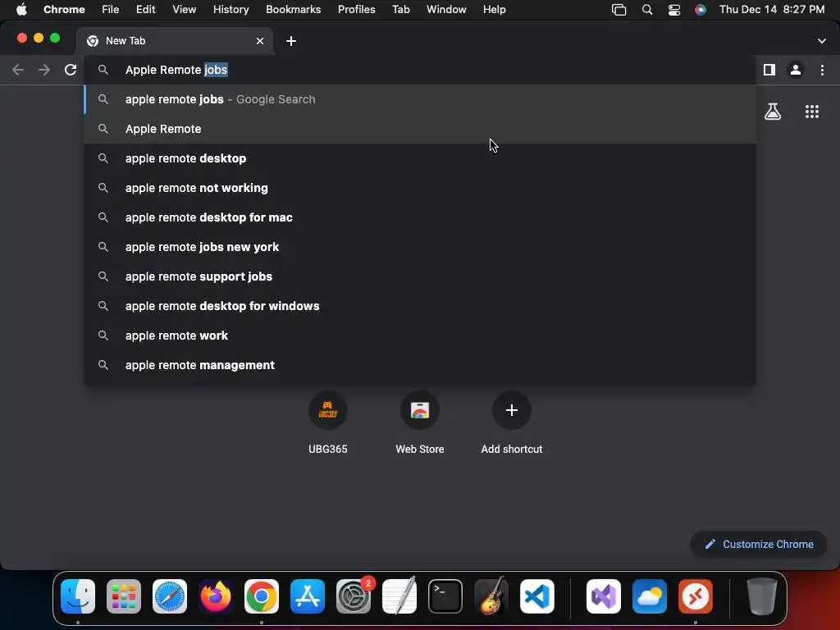Image resolution: width=840 pixels, height=630 pixels.
Task: Open Chrome three-dot menu
Action: click(822, 70)
